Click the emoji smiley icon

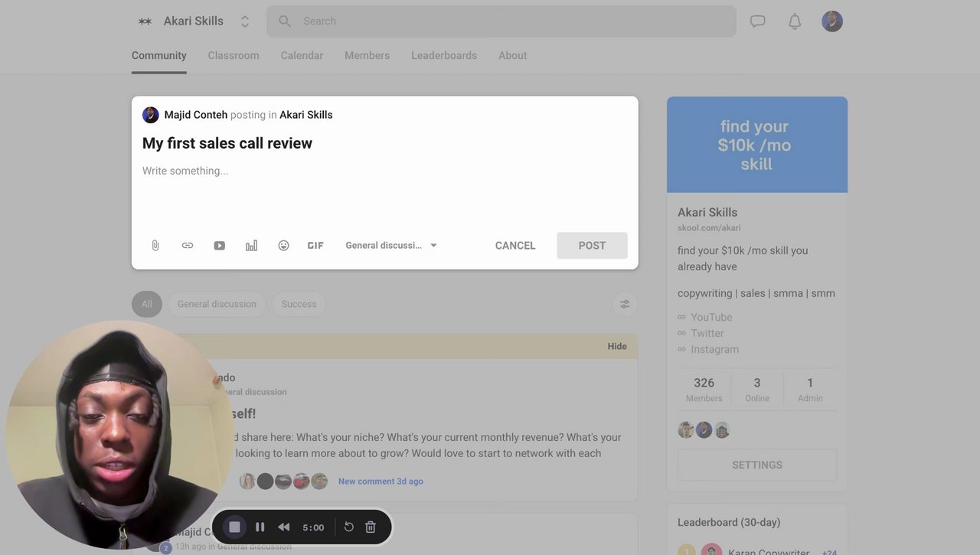[283, 246]
